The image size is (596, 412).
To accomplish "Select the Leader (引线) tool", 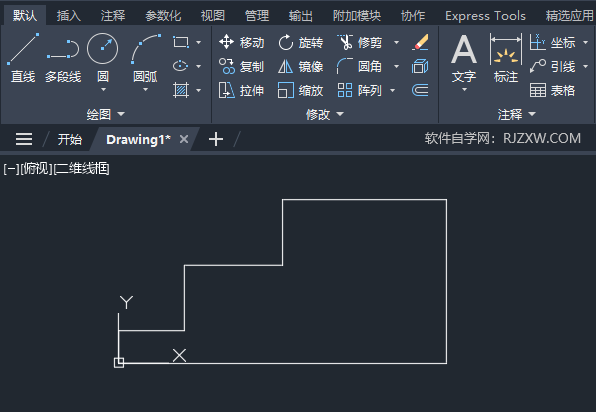I will pyautogui.click(x=553, y=67).
